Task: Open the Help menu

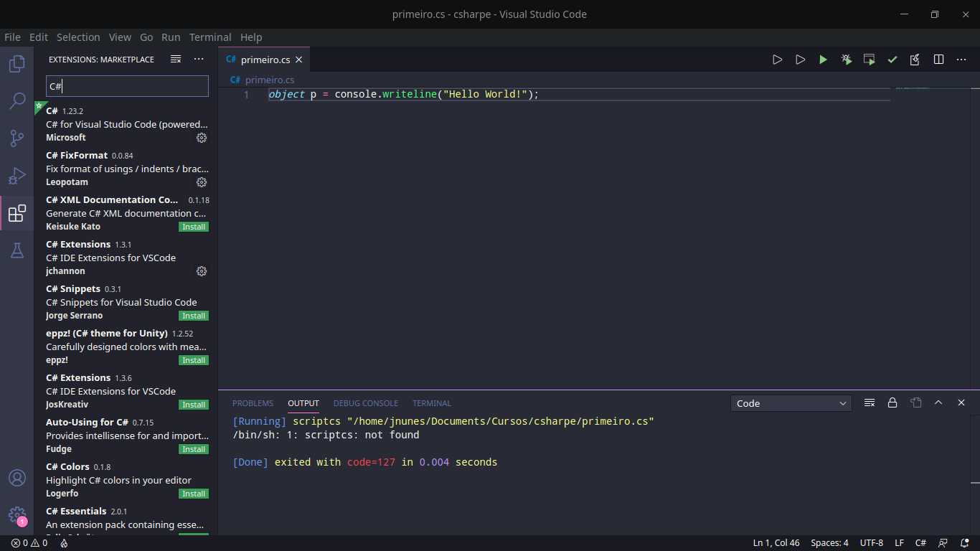Action: coord(251,37)
